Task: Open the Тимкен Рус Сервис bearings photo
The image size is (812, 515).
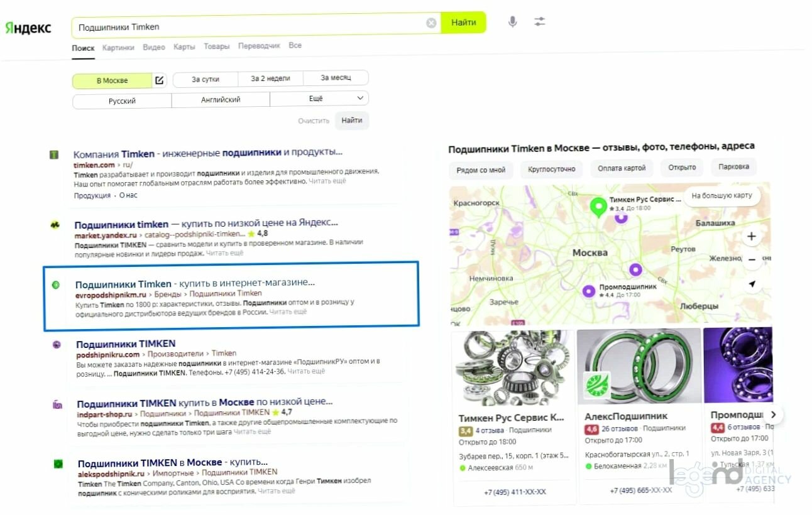Action: 512,367
